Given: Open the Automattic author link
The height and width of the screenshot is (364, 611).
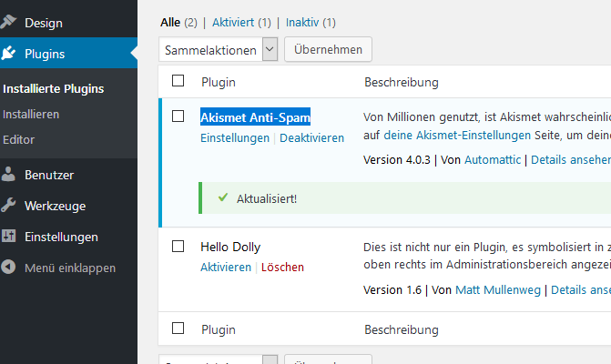Looking at the screenshot, I should [x=493, y=159].
